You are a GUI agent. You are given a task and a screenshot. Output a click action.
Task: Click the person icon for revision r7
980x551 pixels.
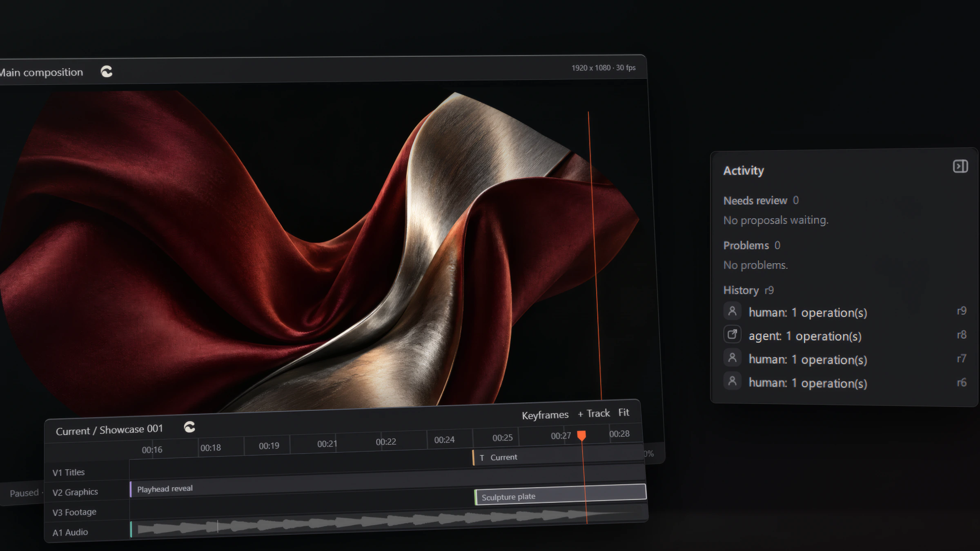click(732, 358)
